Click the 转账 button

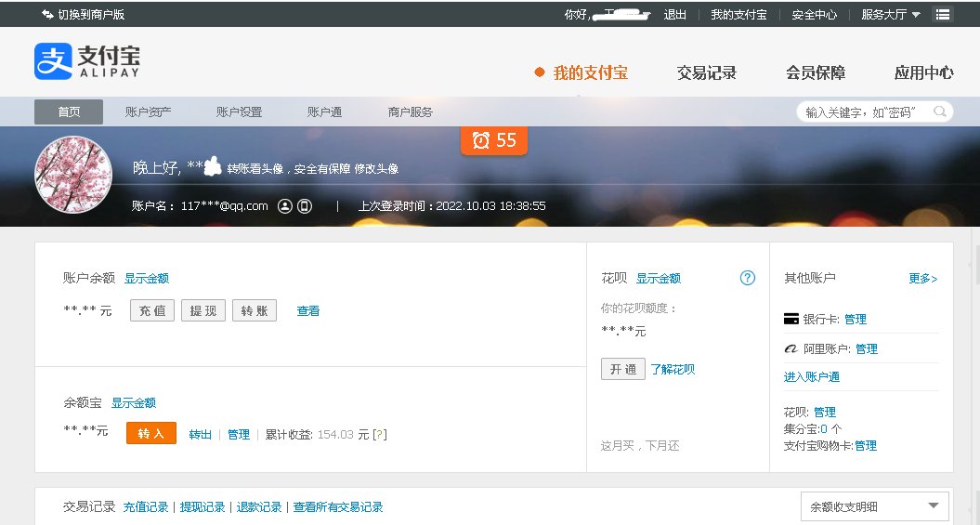(x=255, y=310)
